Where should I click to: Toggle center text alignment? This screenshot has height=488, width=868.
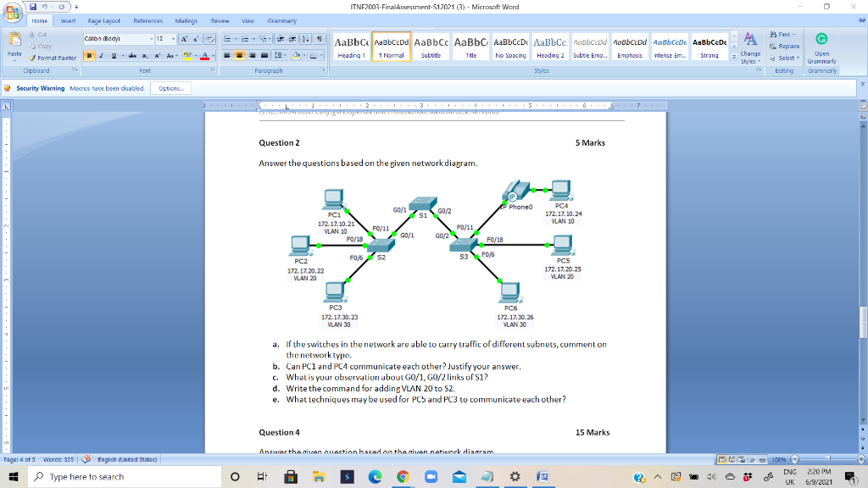240,55
